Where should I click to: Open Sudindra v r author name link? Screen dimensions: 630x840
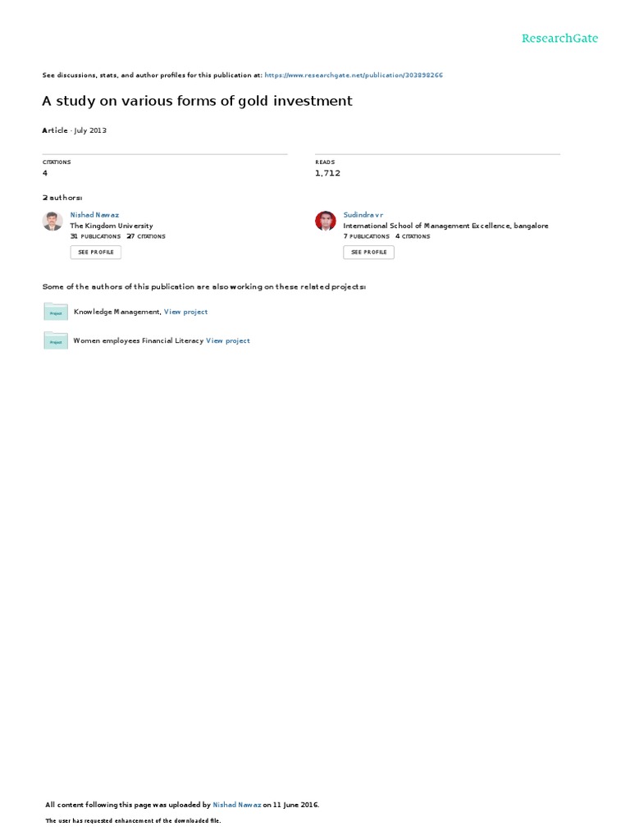[363, 215]
